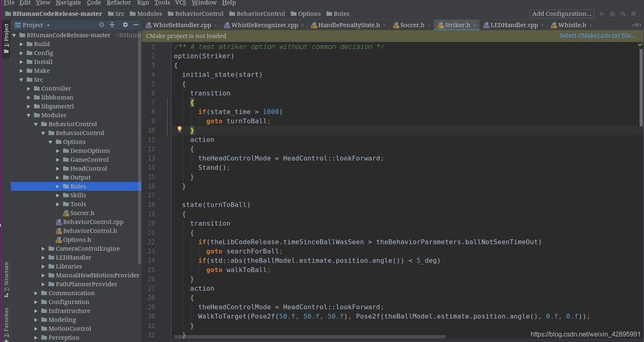This screenshot has width=644, height=342.
Task: Expand the Config folder
Action: pyautogui.click(x=21, y=53)
